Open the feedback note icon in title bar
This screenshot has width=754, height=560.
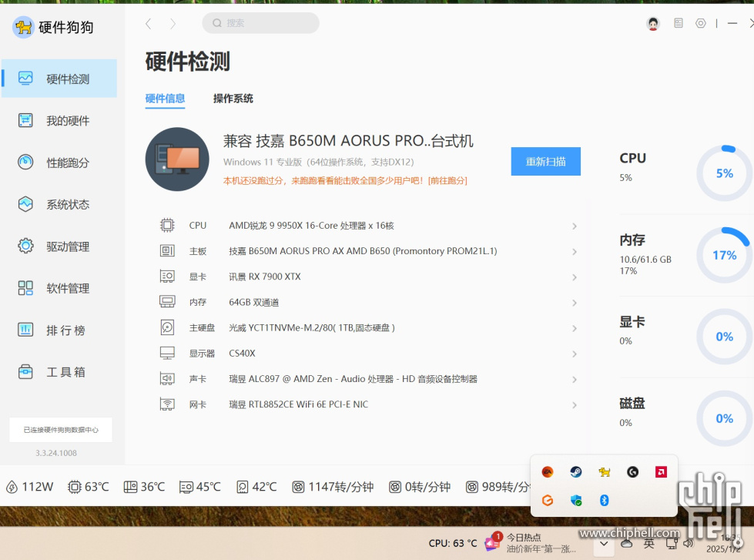pyautogui.click(x=679, y=23)
